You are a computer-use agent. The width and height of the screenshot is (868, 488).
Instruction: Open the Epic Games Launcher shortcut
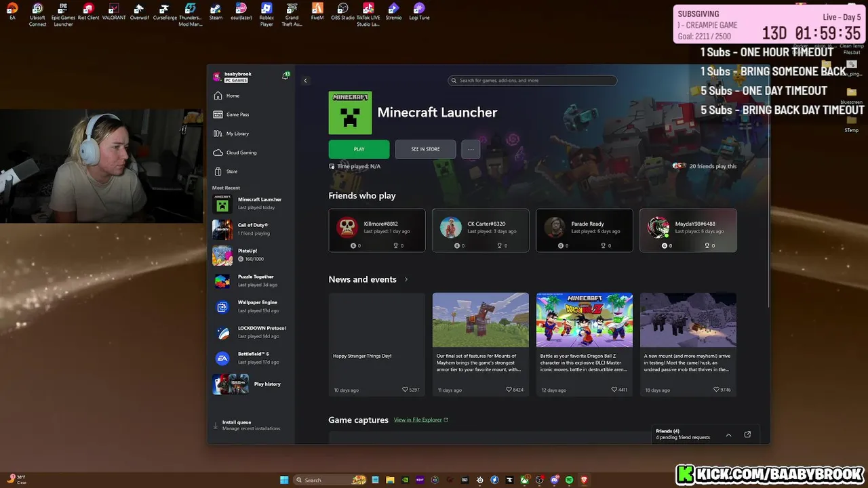coord(63,15)
